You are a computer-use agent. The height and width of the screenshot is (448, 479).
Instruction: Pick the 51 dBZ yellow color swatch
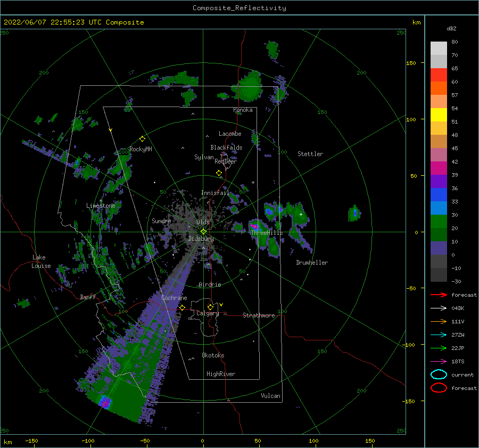click(x=439, y=115)
